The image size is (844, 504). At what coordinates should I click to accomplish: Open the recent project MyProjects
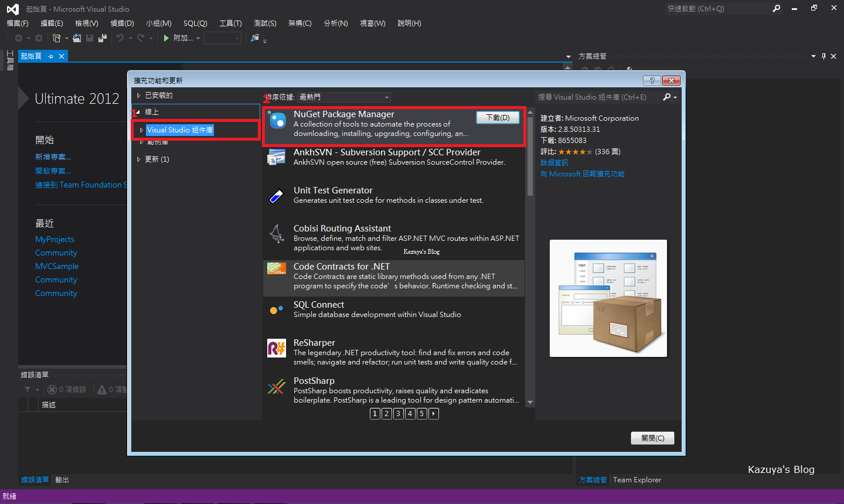pos(55,240)
